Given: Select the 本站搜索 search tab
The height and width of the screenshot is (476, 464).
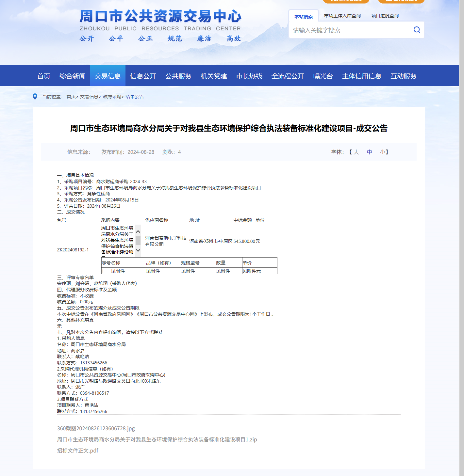Looking at the screenshot, I should click(303, 16).
